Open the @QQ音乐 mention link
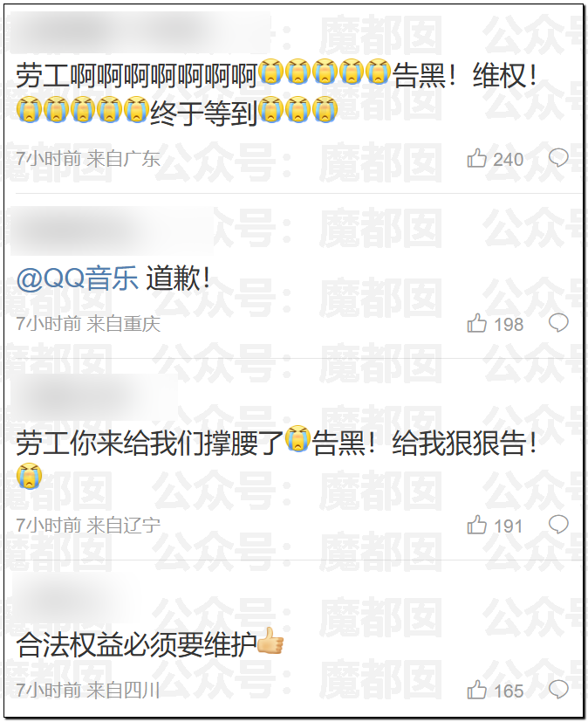The image size is (588, 722). pyautogui.click(x=77, y=278)
